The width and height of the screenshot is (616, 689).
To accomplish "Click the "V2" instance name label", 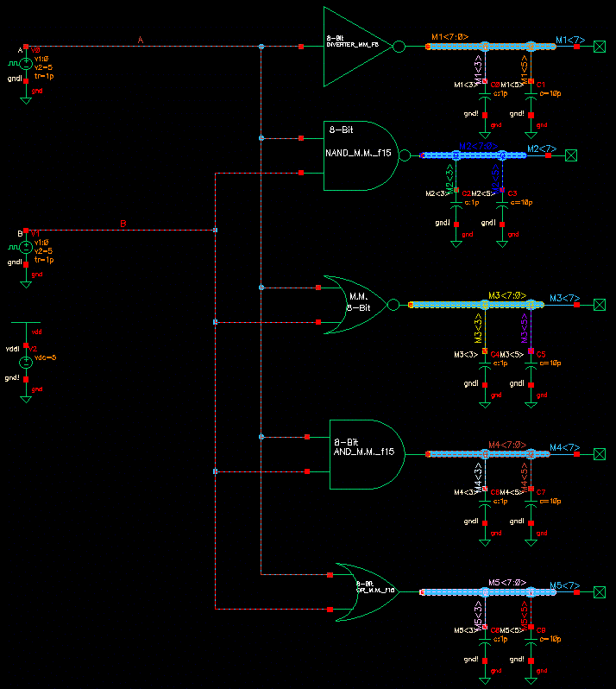I will tap(33, 349).
